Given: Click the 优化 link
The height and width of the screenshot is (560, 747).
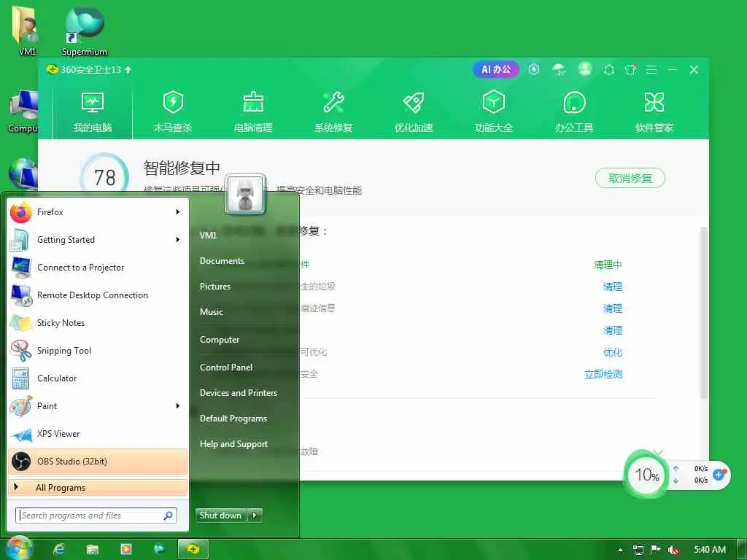Looking at the screenshot, I should pos(612,352).
